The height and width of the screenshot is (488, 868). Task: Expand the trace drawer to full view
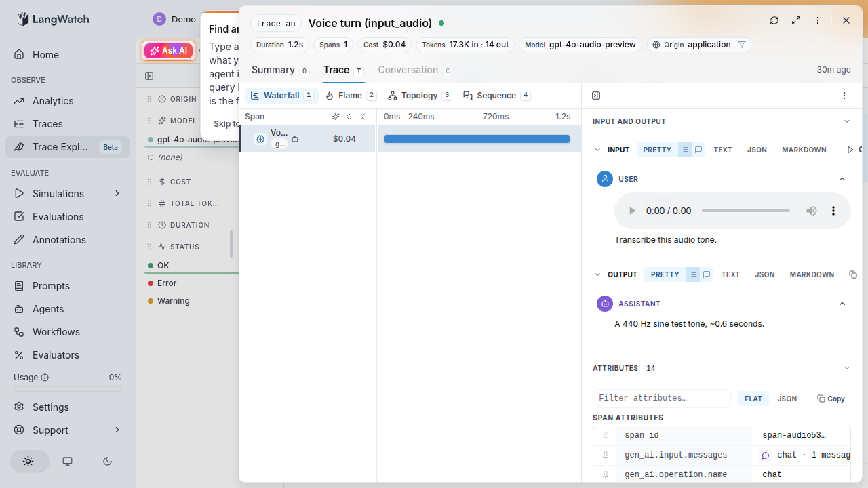tap(796, 20)
